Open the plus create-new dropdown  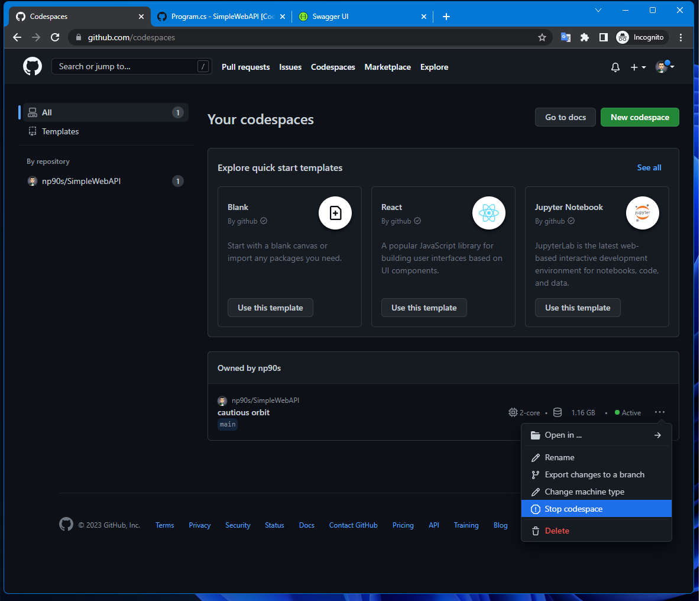click(638, 67)
